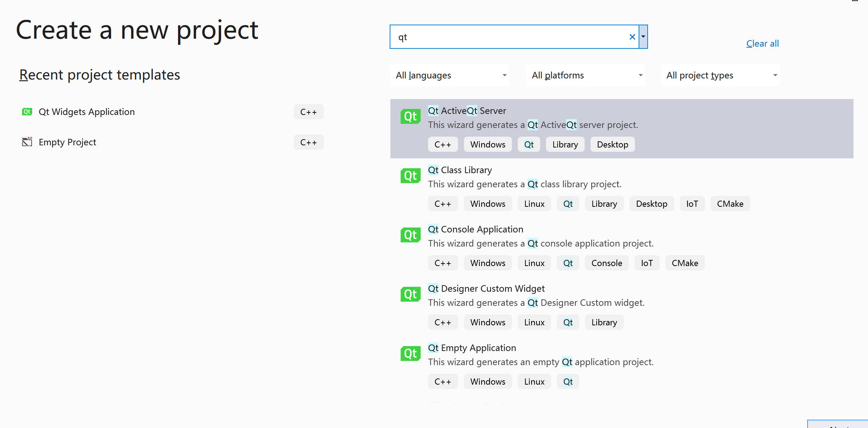The width and height of the screenshot is (868, 428).
Task: Open the All platforms filter dropdown
Action: point(585,75)
